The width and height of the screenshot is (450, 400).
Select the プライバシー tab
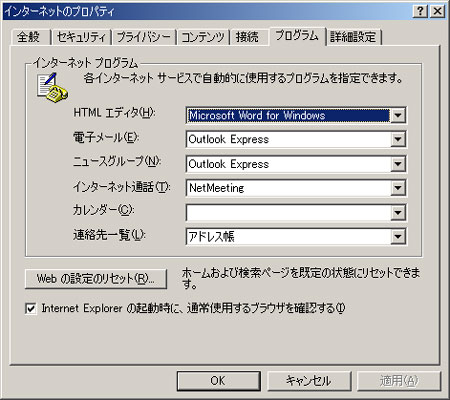144,37
